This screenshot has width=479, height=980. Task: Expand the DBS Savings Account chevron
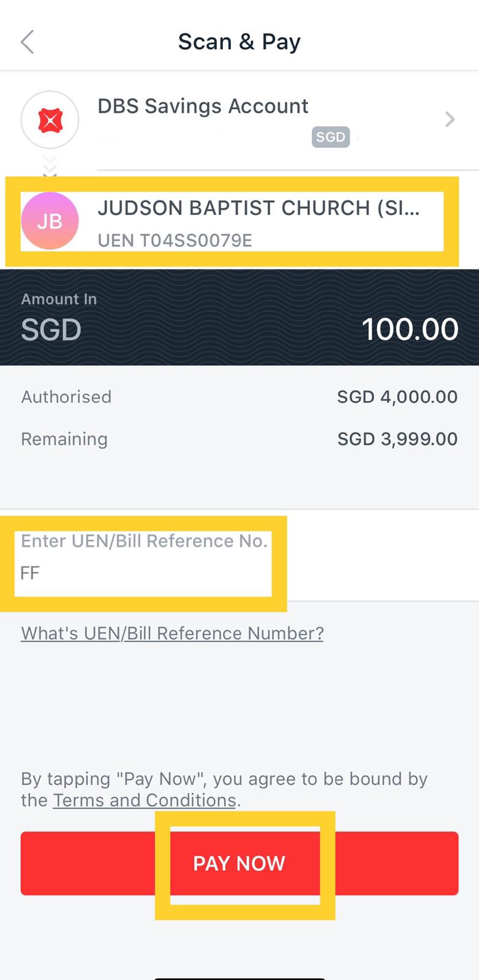click(x=450, y=119)
